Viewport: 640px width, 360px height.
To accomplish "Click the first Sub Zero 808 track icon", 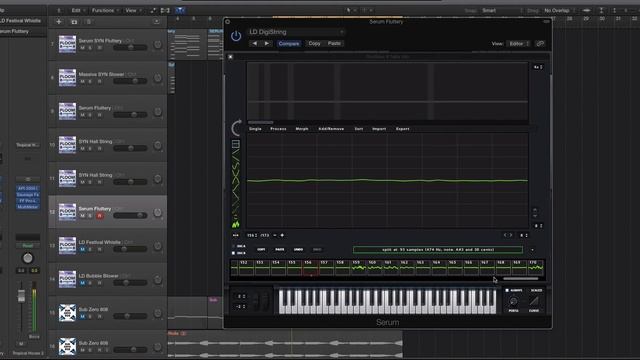I will (x=67, y=313).
